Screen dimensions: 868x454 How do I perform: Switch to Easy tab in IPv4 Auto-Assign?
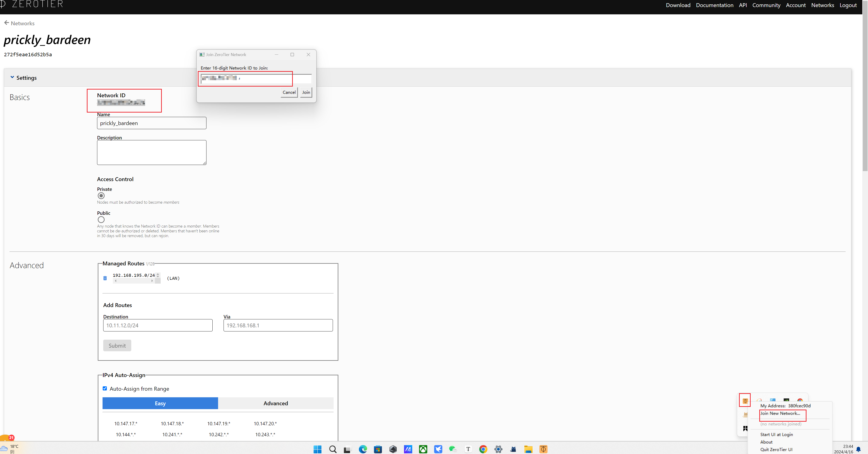point(160,403)
